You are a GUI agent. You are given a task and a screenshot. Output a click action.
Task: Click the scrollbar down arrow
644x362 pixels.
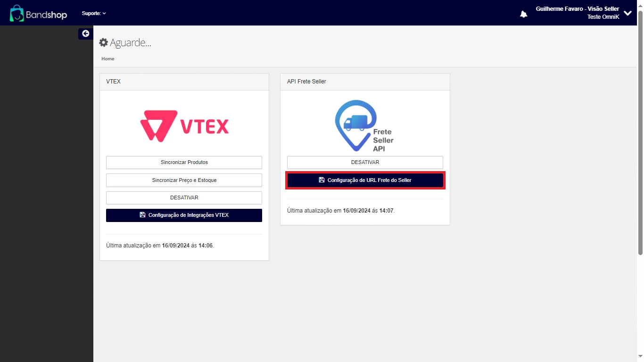[640, 358]
